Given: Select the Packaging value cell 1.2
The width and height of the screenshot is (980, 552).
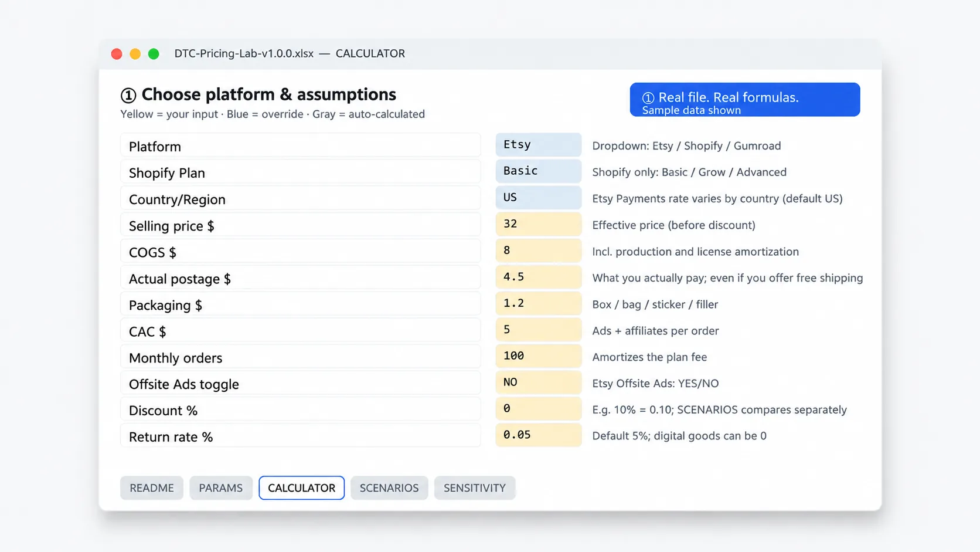Looking at the screenshot, I should (x=538, y=303).
